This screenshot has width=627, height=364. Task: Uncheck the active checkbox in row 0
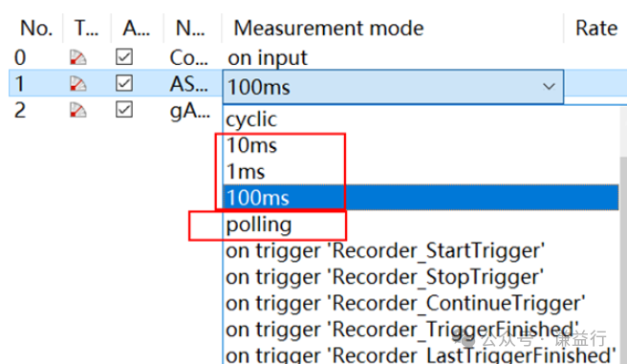pos(124,56)
